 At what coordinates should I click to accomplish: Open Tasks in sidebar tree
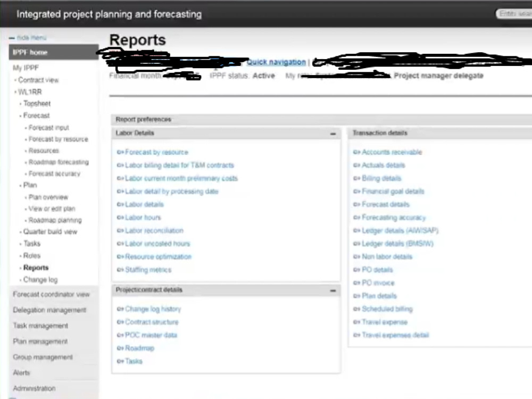coord(32,244)
